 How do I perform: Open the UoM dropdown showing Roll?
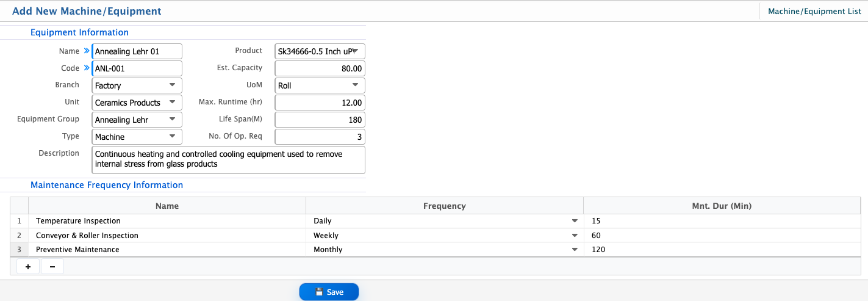pos(320,85)
